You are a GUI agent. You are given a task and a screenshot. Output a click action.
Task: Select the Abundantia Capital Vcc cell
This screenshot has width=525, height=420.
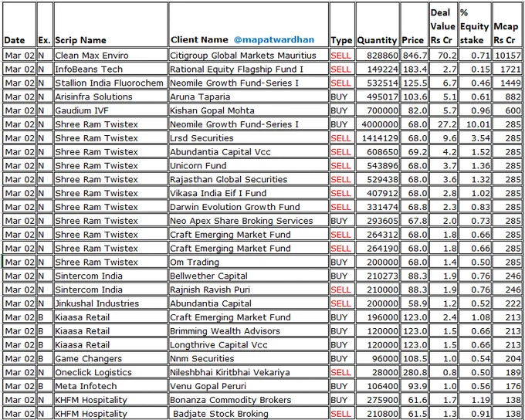pyautogui.click(x=249, y=152)
